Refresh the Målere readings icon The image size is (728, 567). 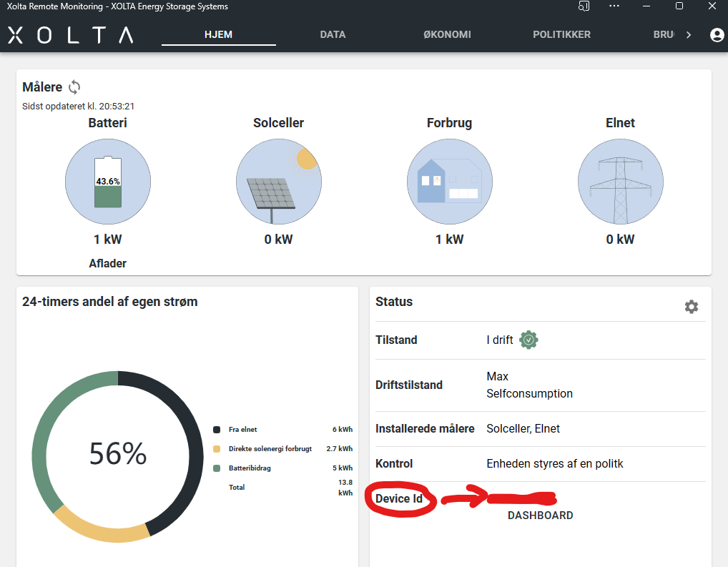tap(74, 87)
